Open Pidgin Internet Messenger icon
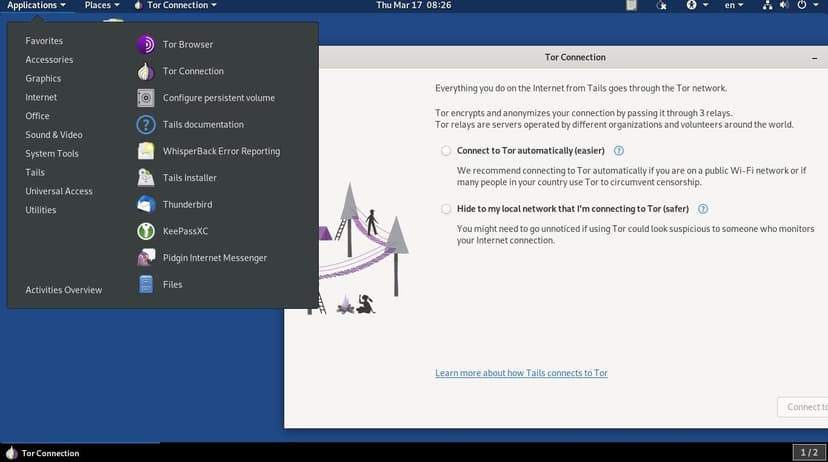Viewport: 828px width, 462px height. [146, 258]
